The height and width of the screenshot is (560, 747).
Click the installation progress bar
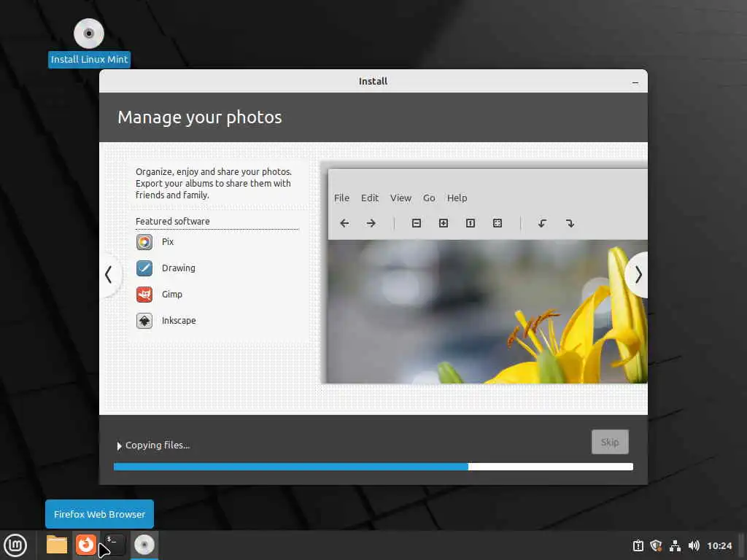[x=373, y=467]
